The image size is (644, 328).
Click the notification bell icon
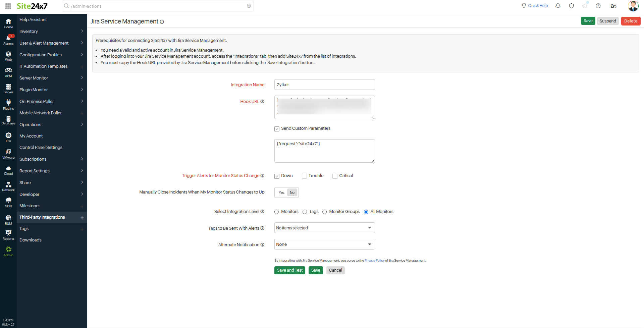coord(558,6)
